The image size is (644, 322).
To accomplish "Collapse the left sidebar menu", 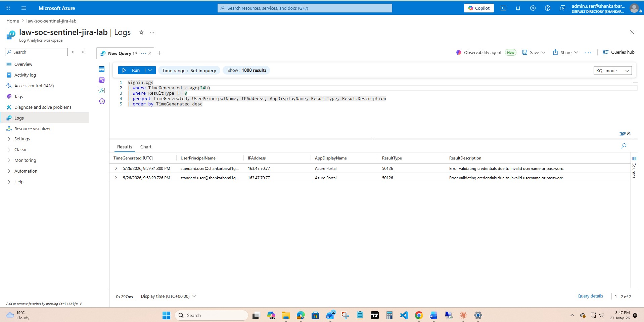I will click(x=83, y=52).
